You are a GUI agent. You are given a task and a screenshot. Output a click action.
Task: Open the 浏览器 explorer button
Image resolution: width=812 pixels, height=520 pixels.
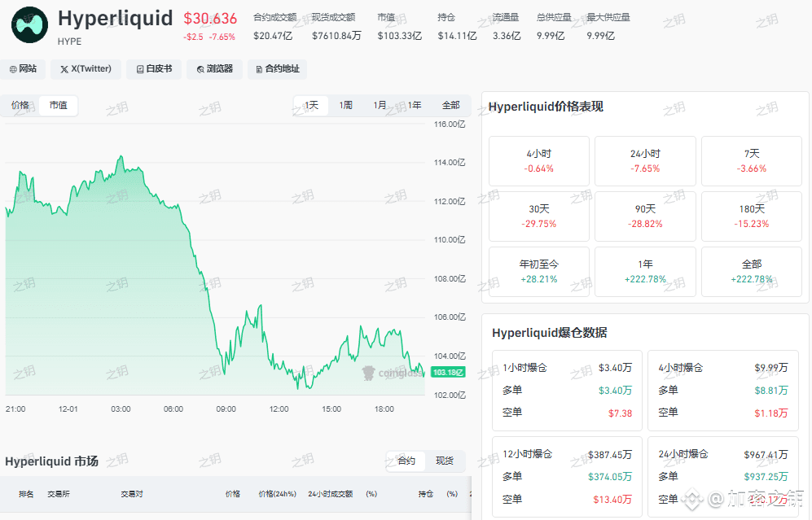click(x=214, y=69)
